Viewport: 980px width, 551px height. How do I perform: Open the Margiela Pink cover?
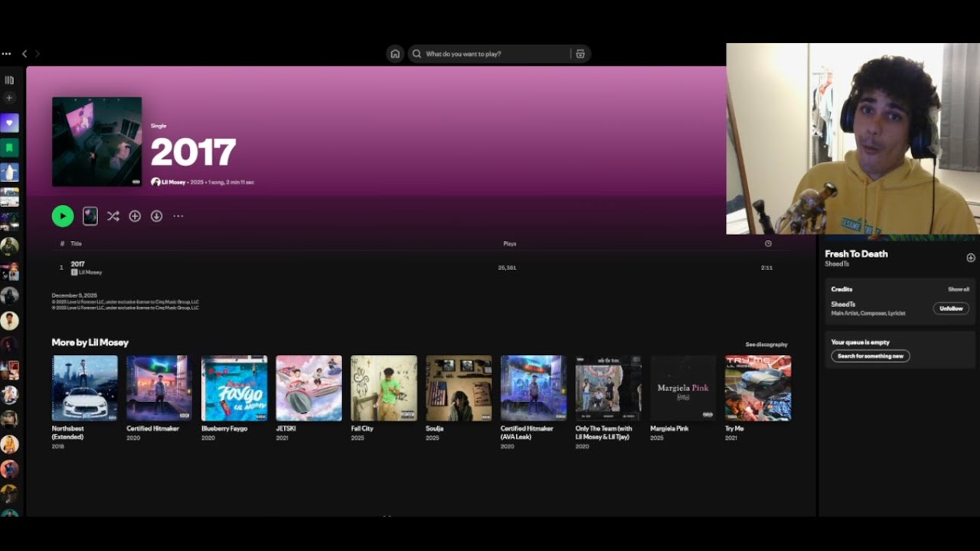(x=683, y=388)
